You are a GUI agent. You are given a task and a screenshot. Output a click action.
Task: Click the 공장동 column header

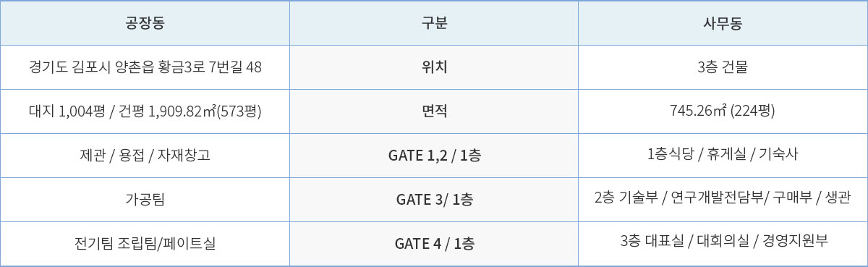(x=145, y=23)
